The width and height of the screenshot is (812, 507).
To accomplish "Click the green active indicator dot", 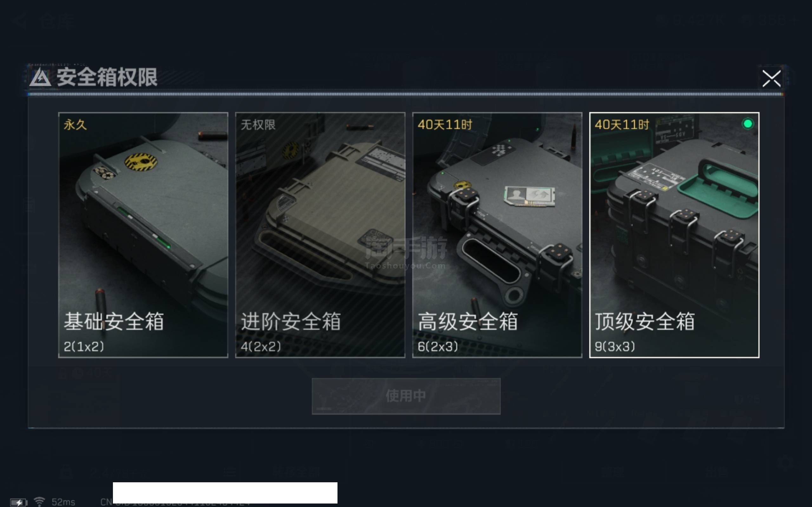I will pos(748,124).
